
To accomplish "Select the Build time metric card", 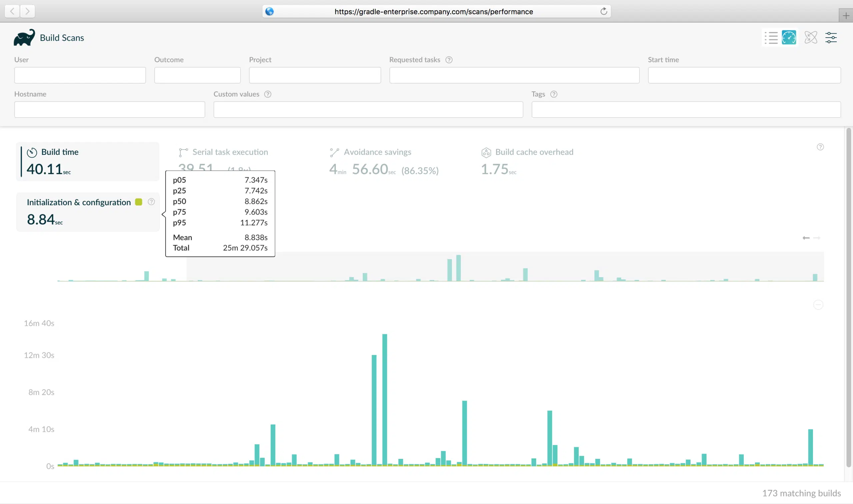I will [88, 162].
